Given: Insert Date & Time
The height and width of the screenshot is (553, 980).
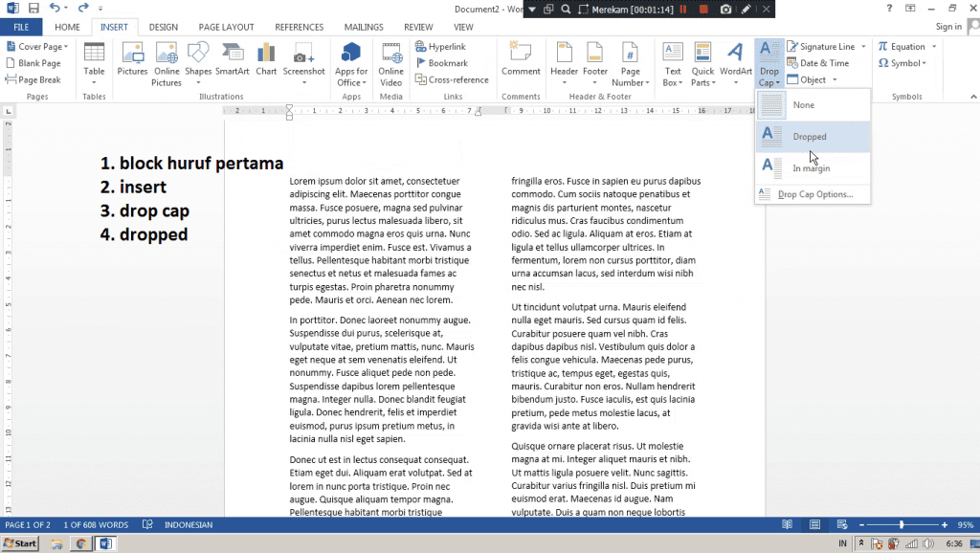Looking at the screenshot, I should (x=817, y=63).
